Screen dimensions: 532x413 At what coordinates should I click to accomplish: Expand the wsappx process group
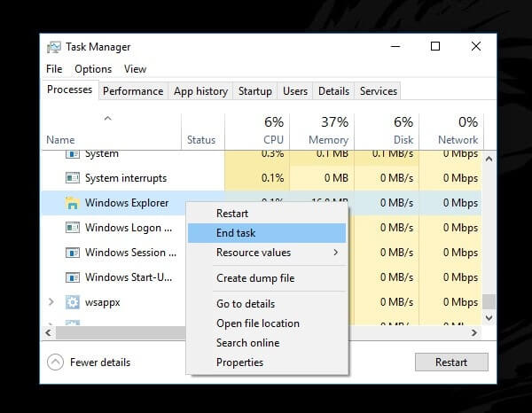pos(51,302)
